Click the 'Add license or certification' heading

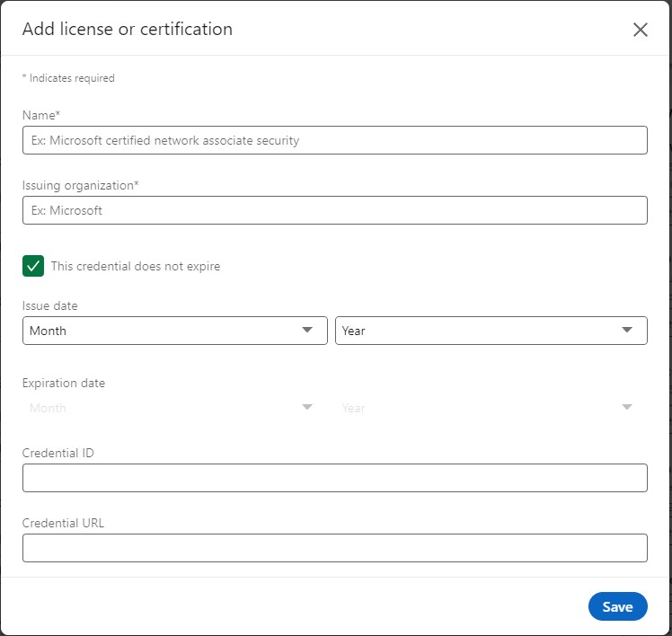click(x=128, y=29)
